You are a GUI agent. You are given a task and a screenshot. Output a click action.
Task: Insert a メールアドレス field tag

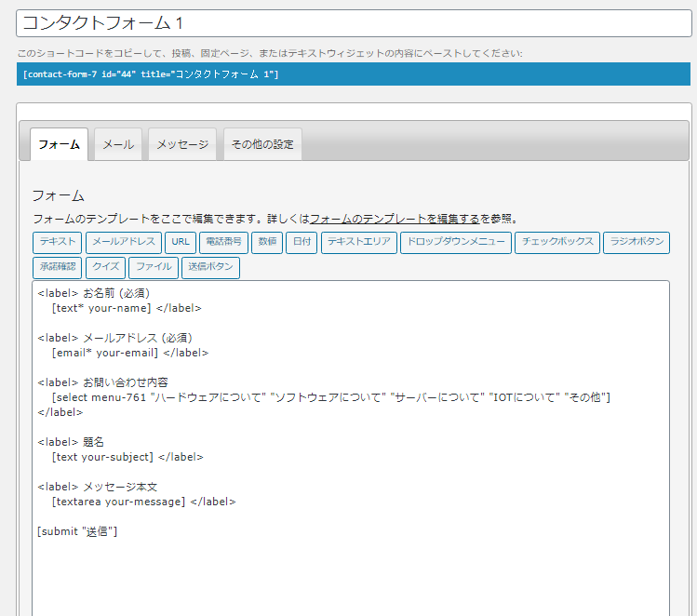[x=124, y=243]
